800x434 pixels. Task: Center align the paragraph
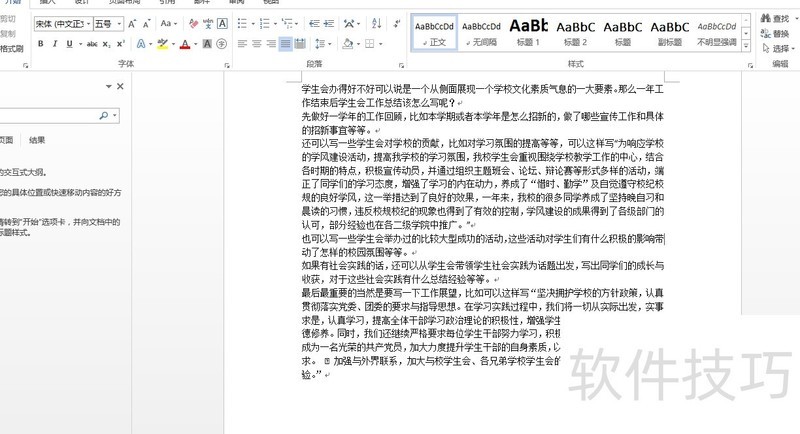(x=256, y=44)
